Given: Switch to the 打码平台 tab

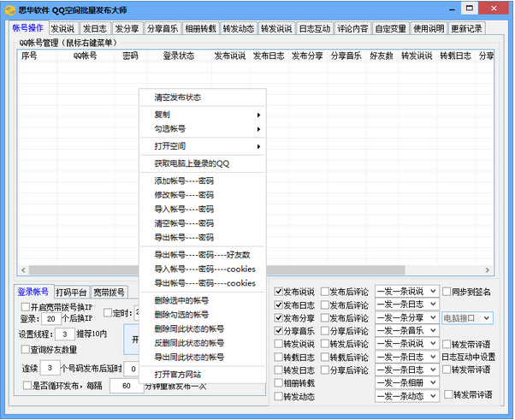Looking at the screenshot, I should [71, 292].
